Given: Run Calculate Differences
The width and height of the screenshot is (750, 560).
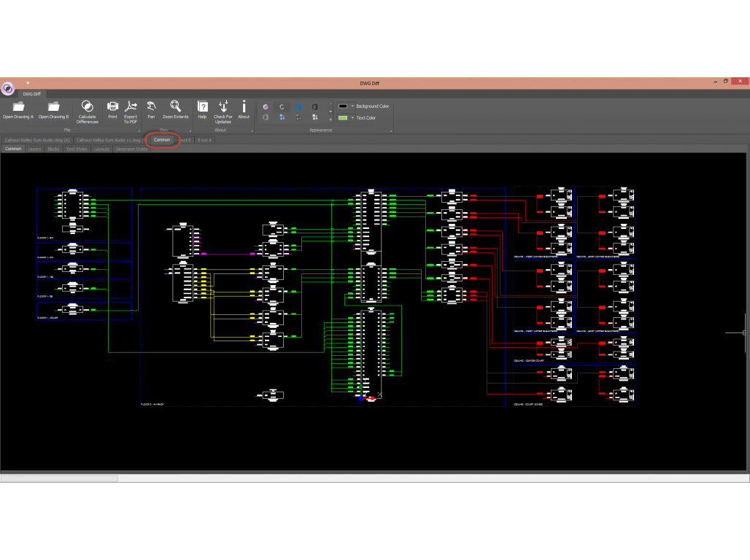Looking at the screenshot, I should coord(87,112).
